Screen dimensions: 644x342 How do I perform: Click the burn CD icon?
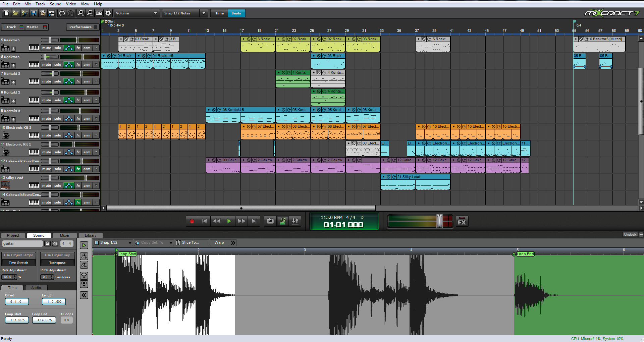(43, 13)
